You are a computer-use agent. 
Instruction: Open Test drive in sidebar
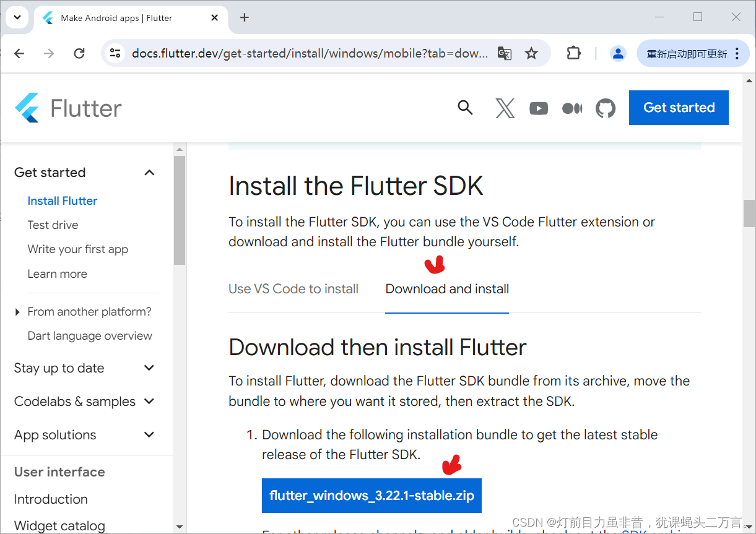[53, 225]
